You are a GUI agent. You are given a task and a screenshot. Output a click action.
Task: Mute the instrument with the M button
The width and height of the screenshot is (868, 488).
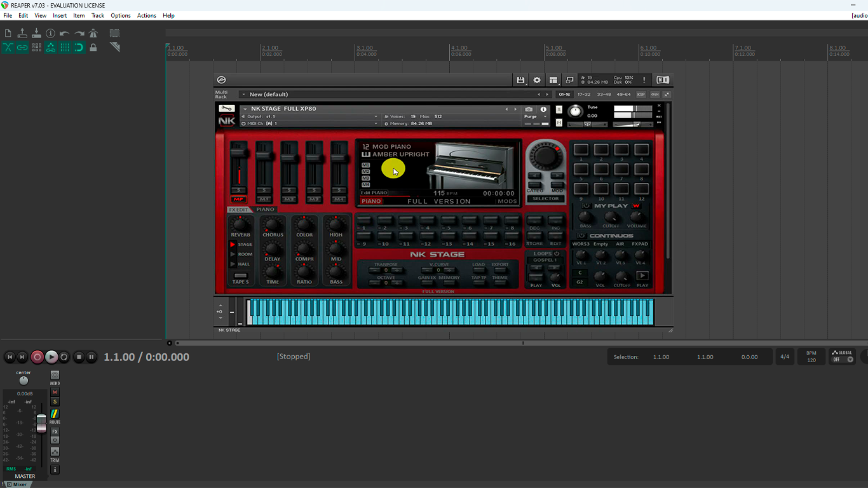(559, 123)
